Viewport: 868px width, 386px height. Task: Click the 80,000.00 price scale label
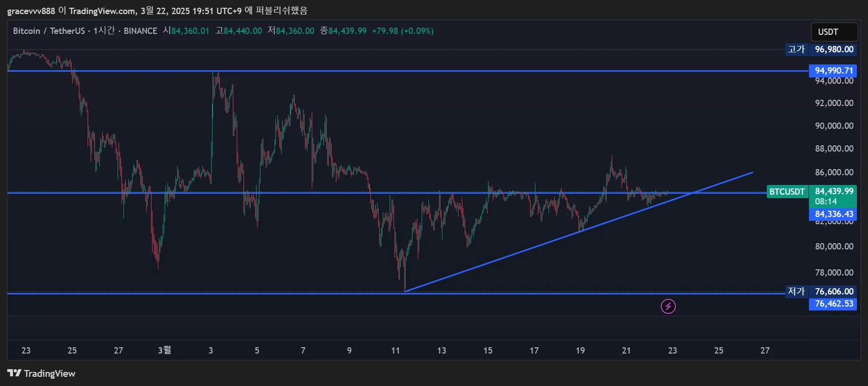coord(834,247)
